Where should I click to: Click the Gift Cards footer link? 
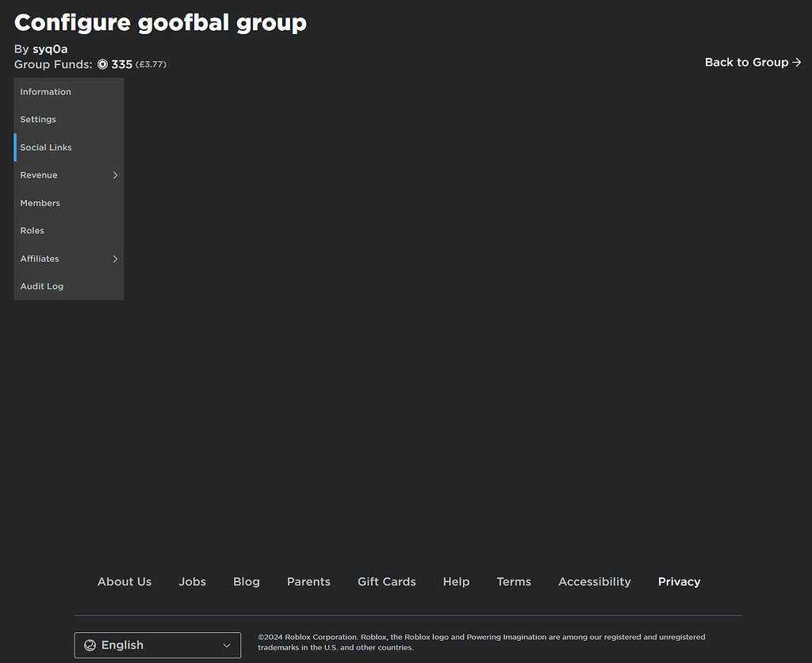(386, 581)
